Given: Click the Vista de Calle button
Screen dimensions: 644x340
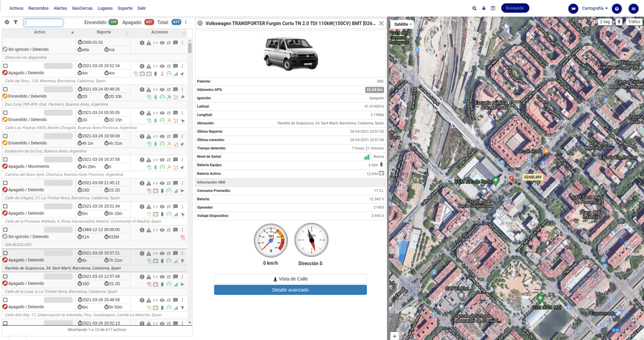Looking at the screenshot, I should [291, 279].
